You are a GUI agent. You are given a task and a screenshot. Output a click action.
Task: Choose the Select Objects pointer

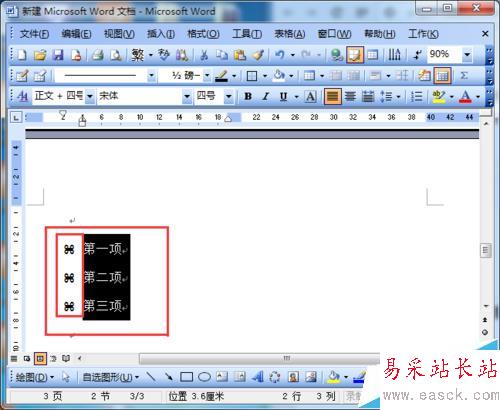(66, 377)
